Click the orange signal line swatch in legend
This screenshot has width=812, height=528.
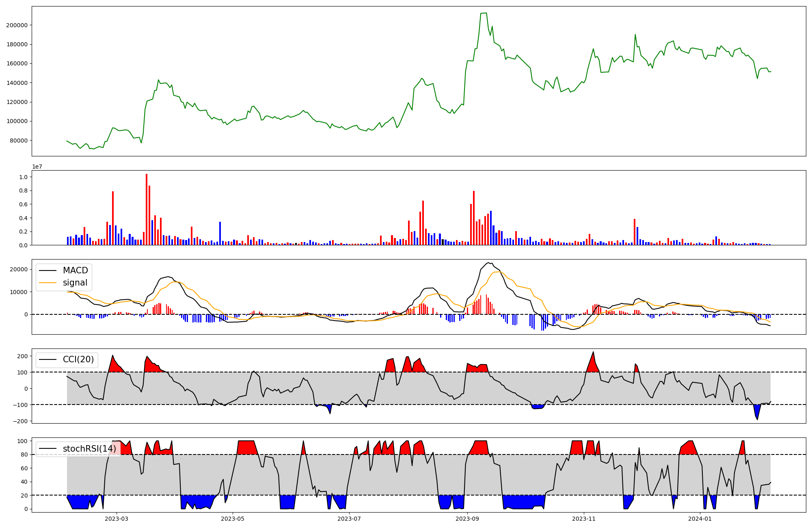tap(48, 283)
